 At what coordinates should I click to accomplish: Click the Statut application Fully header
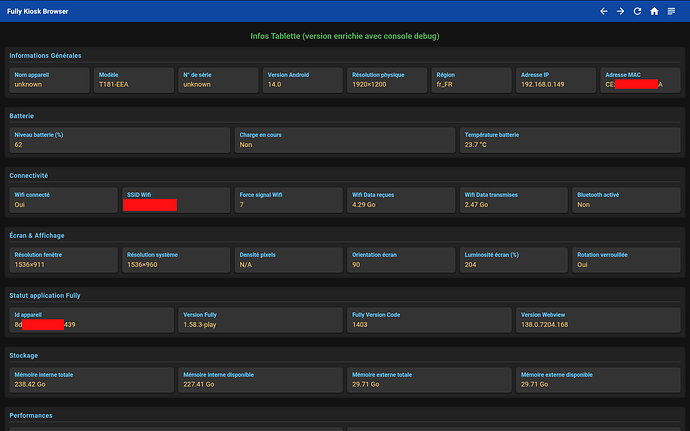45,295
